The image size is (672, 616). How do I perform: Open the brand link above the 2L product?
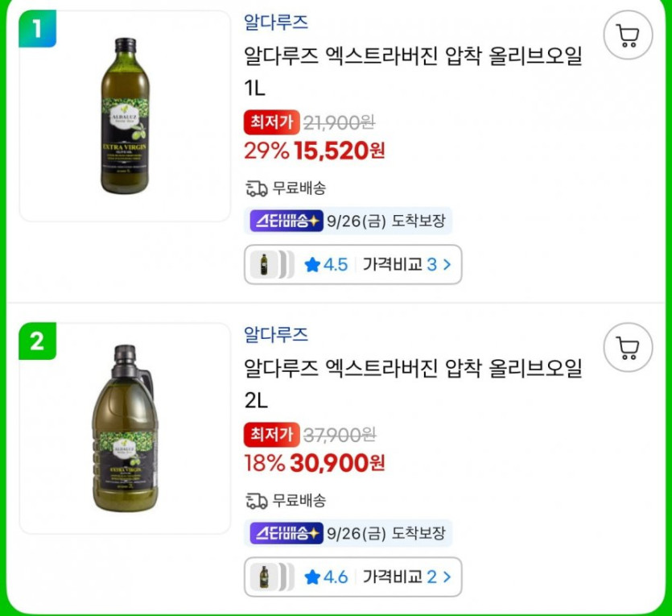[276, 334]
